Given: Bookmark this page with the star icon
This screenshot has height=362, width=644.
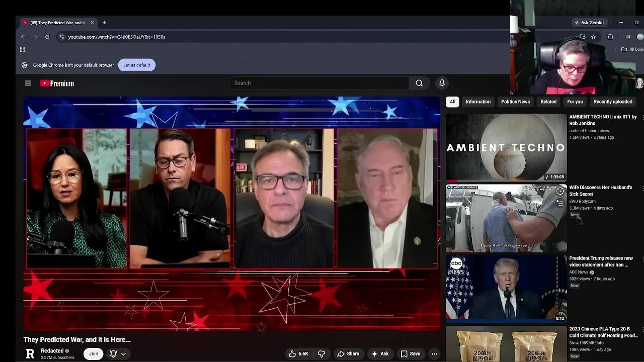Looking at the screenshot, I should [593, 37].
